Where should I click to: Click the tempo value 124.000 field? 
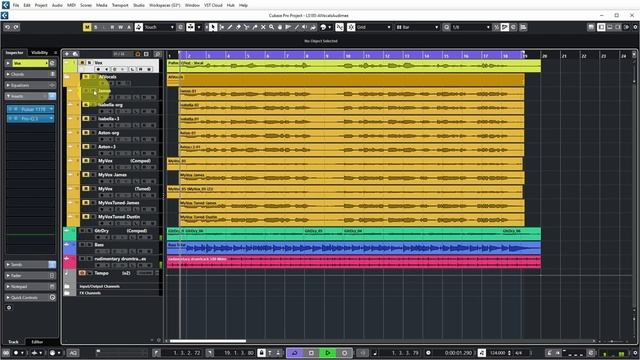tap(498, 353)
